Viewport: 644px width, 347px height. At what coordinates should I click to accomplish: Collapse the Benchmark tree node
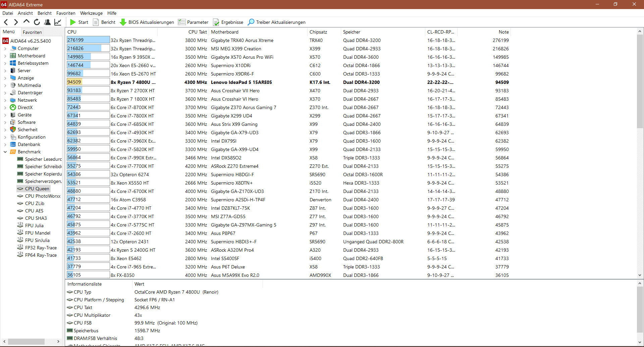[5, 152]
